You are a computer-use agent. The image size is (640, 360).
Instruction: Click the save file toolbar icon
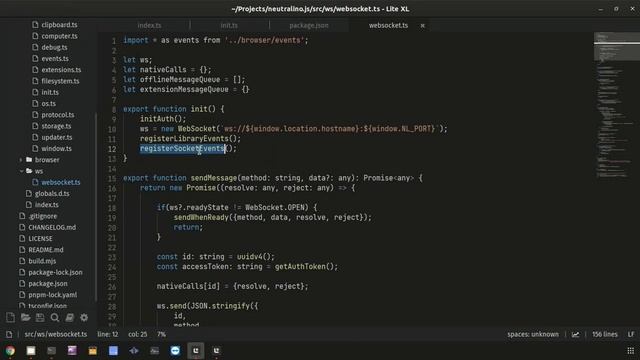40,318
